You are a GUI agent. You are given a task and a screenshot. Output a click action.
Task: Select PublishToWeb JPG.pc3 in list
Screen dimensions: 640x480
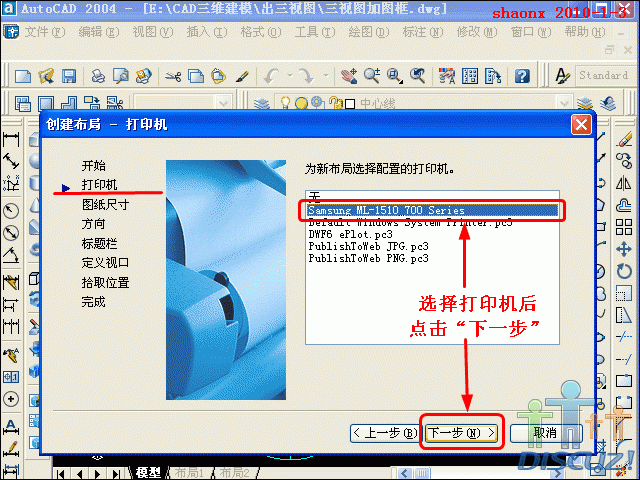(x=432, y=246)
